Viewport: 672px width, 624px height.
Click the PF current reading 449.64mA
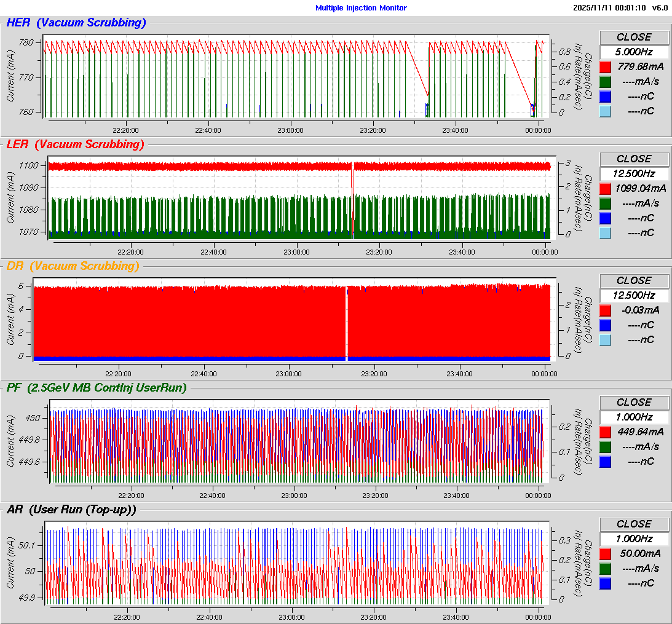point(641,432)
